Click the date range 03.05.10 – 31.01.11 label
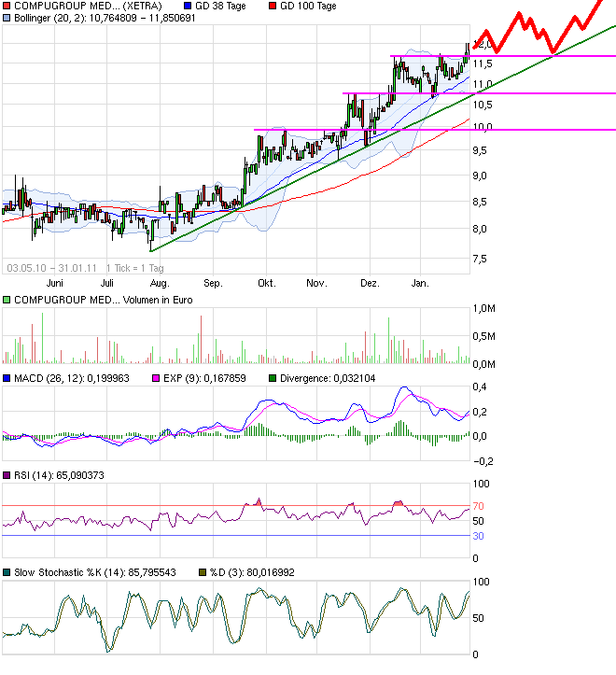Image resolution: width=616 pixels, height=675 pixels. coord(52,266)
